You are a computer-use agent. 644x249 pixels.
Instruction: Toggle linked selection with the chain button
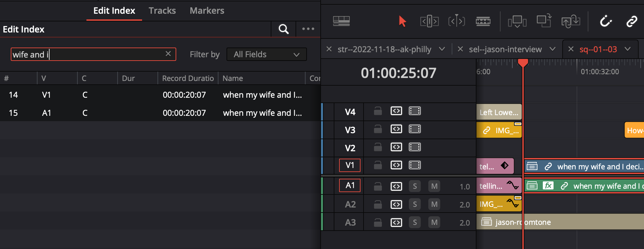click(632, 21)
